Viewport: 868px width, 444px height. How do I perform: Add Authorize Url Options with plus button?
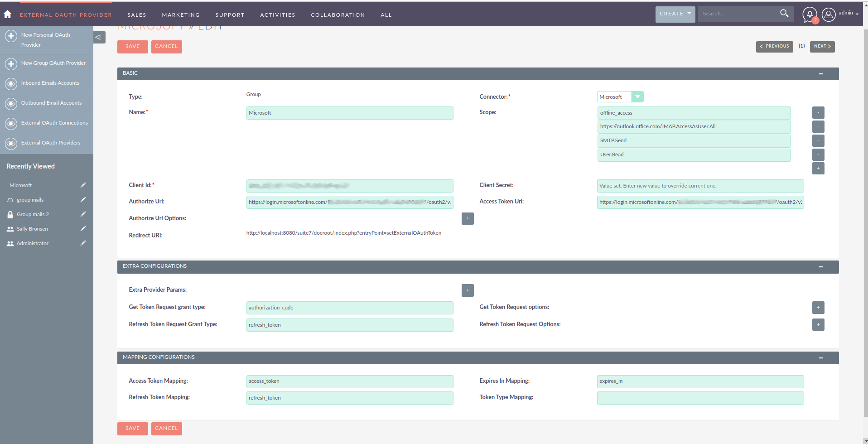point(468,218)
